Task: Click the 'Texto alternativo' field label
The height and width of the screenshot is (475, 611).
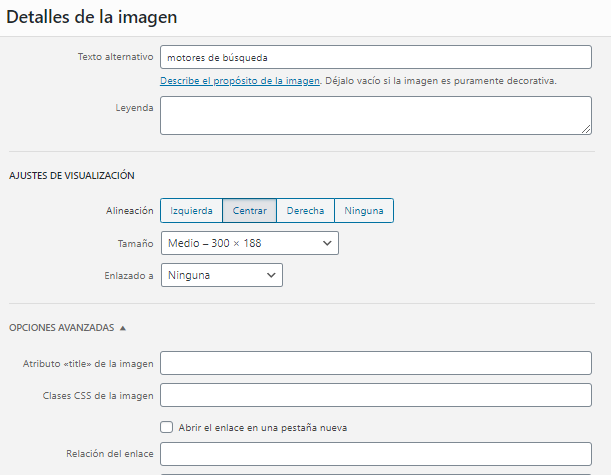Action: pyautogui.click(x=115, y=57)
